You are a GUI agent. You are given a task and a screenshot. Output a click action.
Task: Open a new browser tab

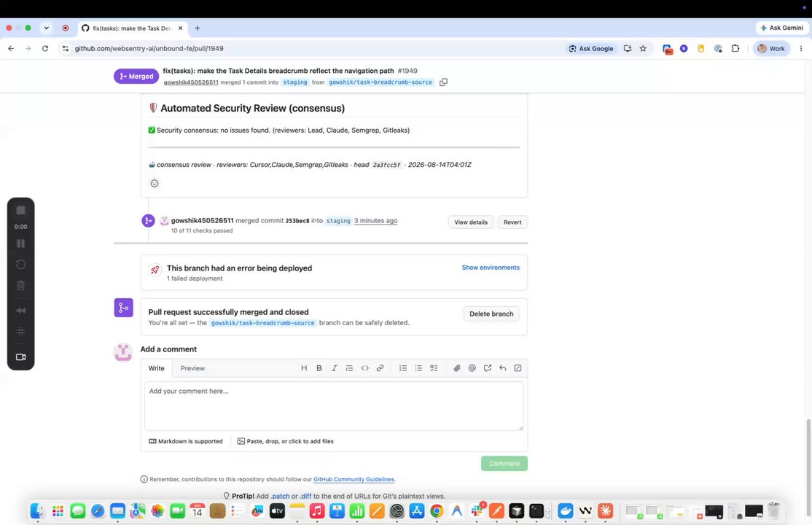point(198,28)
